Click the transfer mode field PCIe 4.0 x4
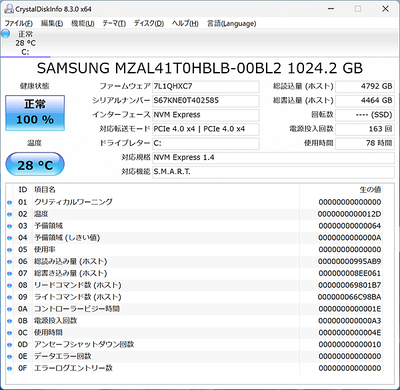The width and height of the screenshot is (400, 390). pos(206,129)
